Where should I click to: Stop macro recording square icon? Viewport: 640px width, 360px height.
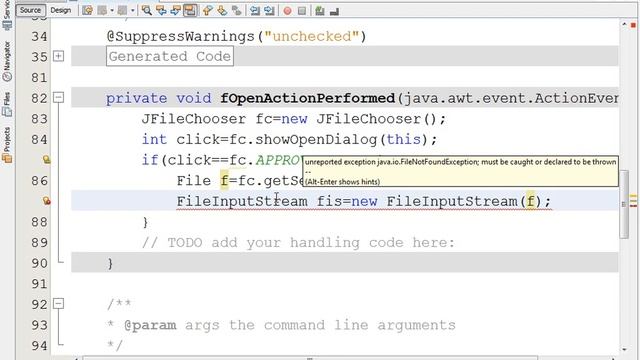pos(302,11)
